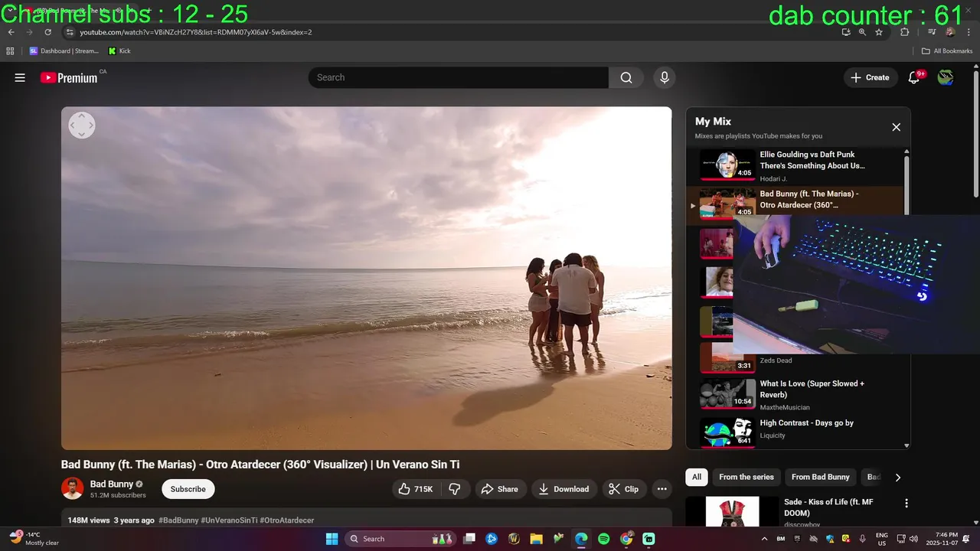This screenshot has height=551, width=980.
Task: Select the All filter chip
Action: tap(697, 477)
